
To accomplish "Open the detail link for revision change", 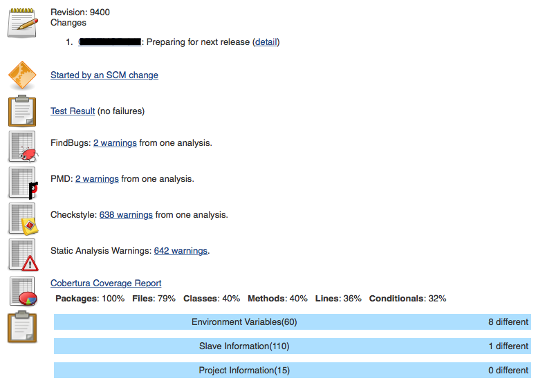I will (266, 42).
